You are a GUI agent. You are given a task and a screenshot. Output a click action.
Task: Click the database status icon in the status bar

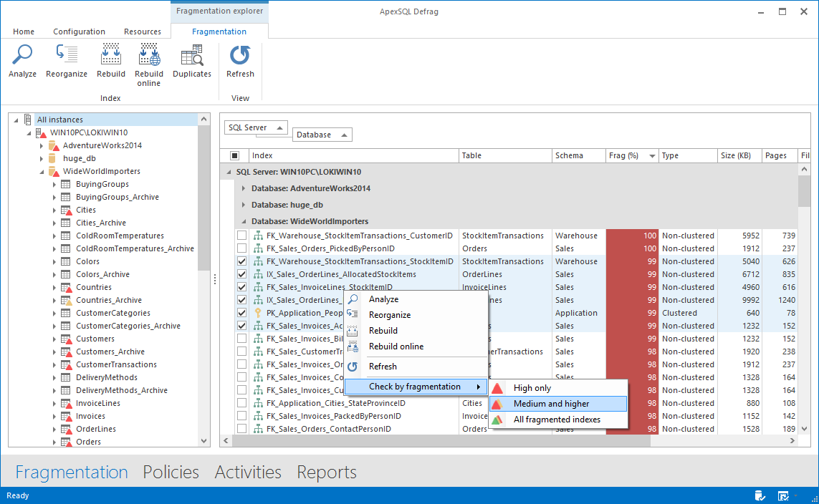760,495
